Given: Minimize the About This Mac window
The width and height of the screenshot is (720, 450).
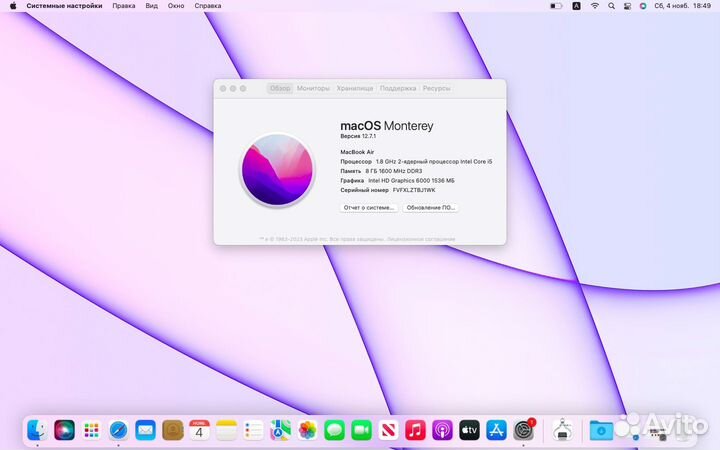Looking at the screenshot, I should click(233, 89).
